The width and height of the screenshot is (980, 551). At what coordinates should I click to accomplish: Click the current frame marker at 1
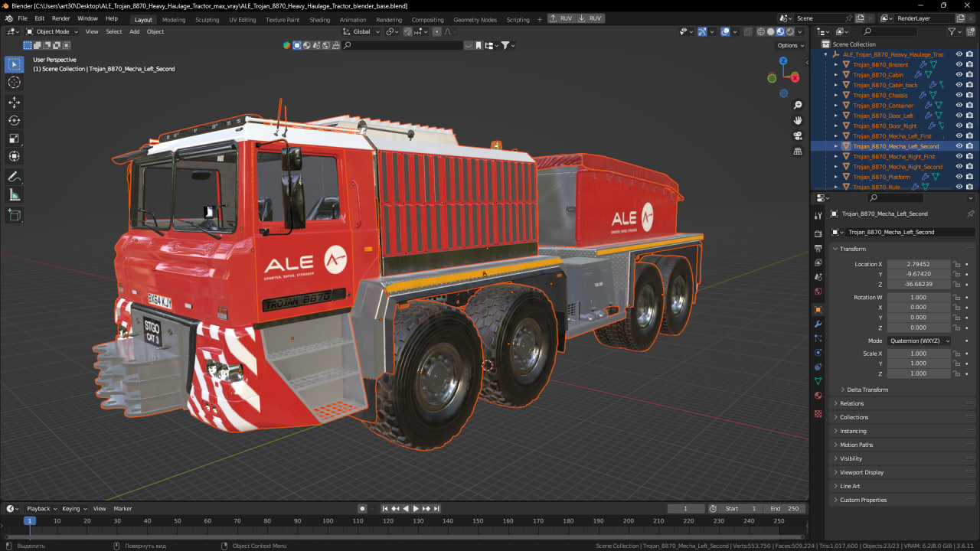29,520
